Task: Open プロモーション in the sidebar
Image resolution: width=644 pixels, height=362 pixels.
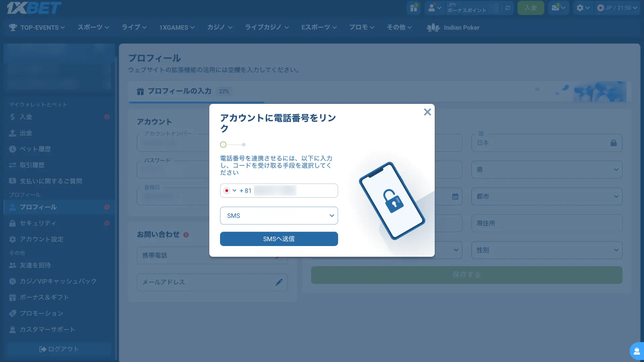Action: coord(59,313)
